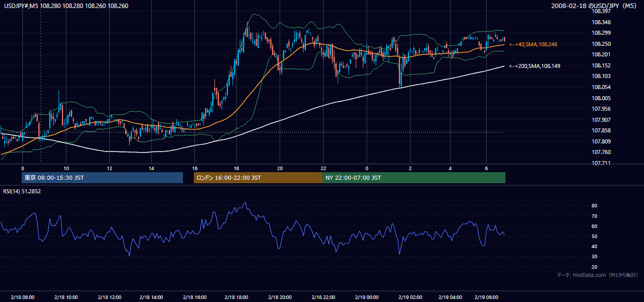
Task: Select the NY 22:00-07:00 JST session bar
Action: pos(414,178)
